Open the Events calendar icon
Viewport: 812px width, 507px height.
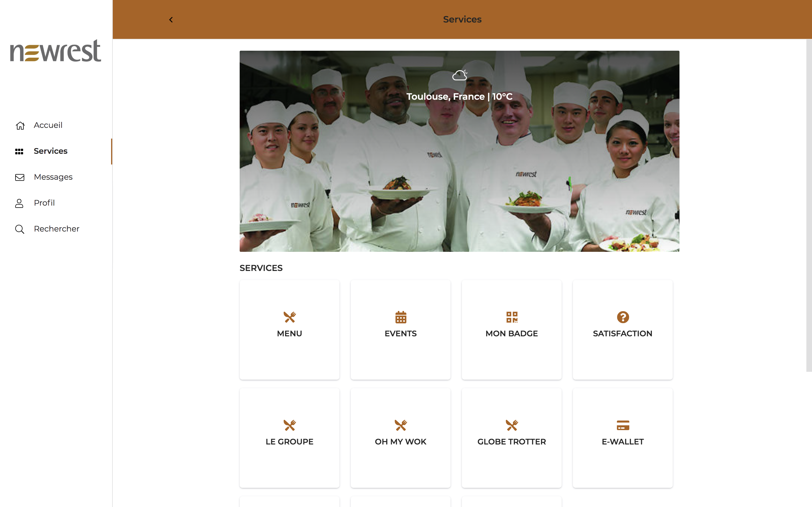(x=401, y=317)
